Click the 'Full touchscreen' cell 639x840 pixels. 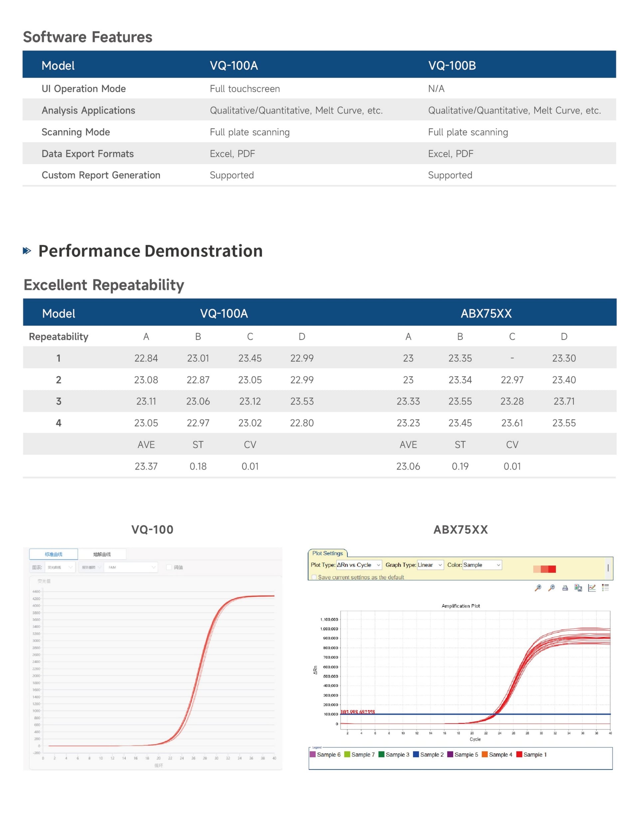(245, 89)
